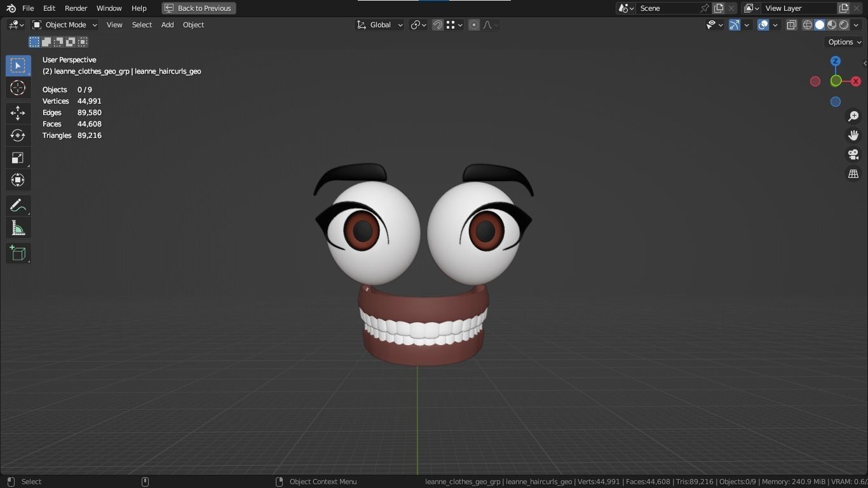Open the viewport Object menu
This screenshot has width=868, height=488.
coord(193,25)
